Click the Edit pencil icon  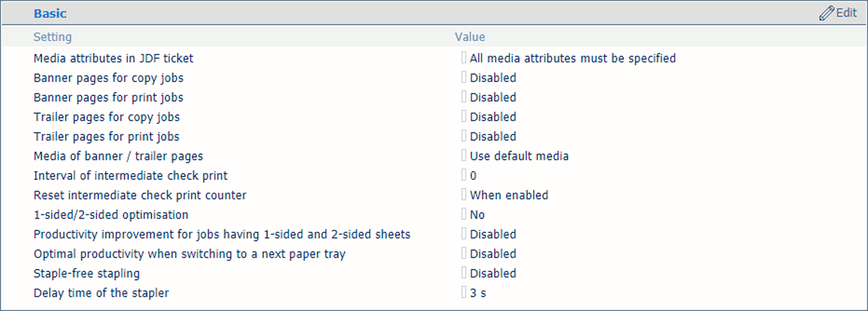click(826, 13)
